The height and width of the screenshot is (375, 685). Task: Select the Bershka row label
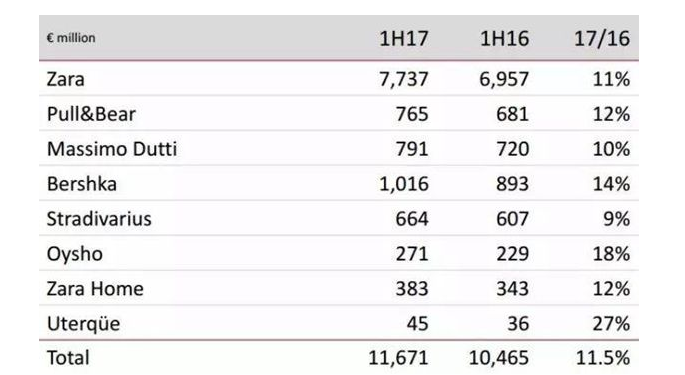pyautogui.click(x=82, y=184)
